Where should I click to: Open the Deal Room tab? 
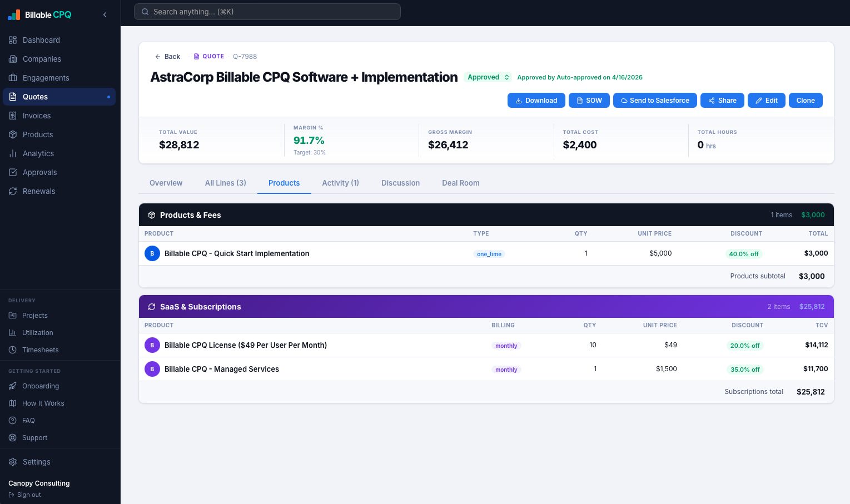click(461, 183)
